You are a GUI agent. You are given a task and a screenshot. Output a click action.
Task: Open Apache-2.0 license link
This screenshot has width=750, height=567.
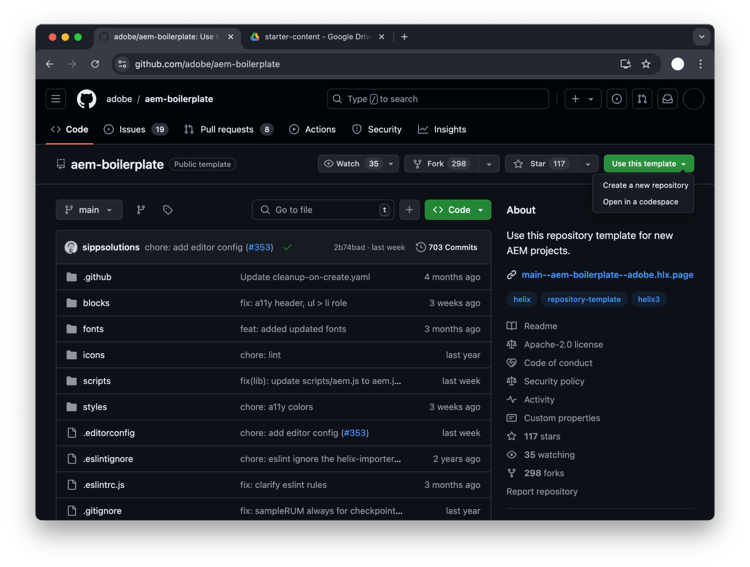[x=563, y=345]
